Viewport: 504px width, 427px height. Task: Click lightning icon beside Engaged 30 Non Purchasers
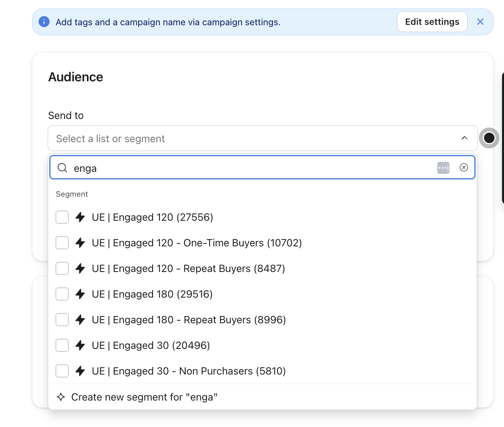[x=80, y=371]
